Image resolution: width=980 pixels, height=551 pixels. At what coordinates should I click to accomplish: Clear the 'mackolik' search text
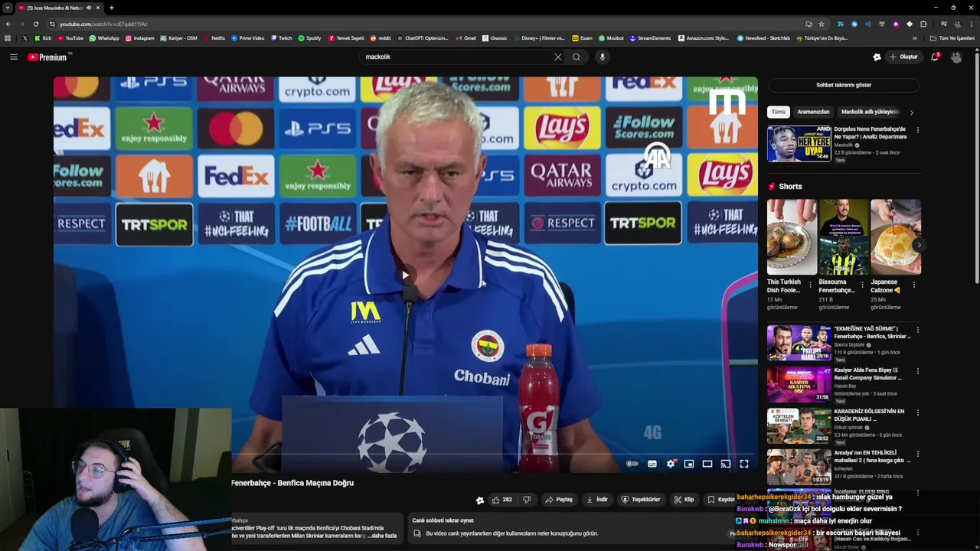tap(558, 57)
